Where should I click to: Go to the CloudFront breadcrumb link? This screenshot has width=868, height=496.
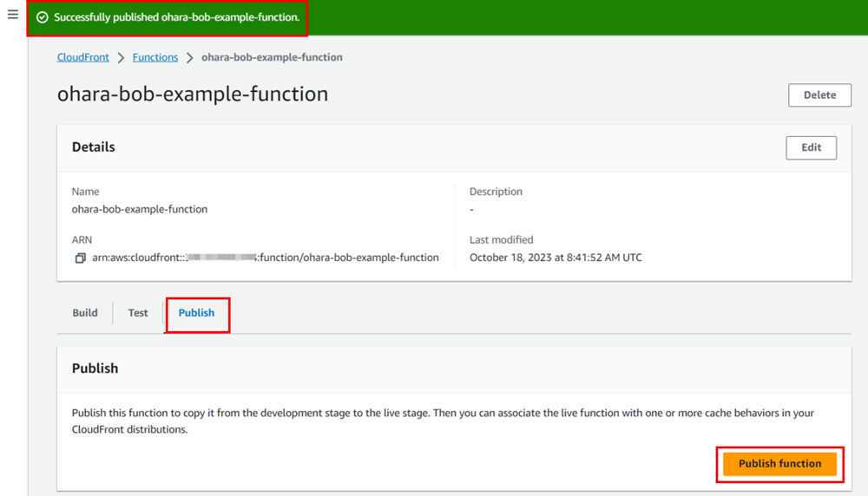[83, 57]
